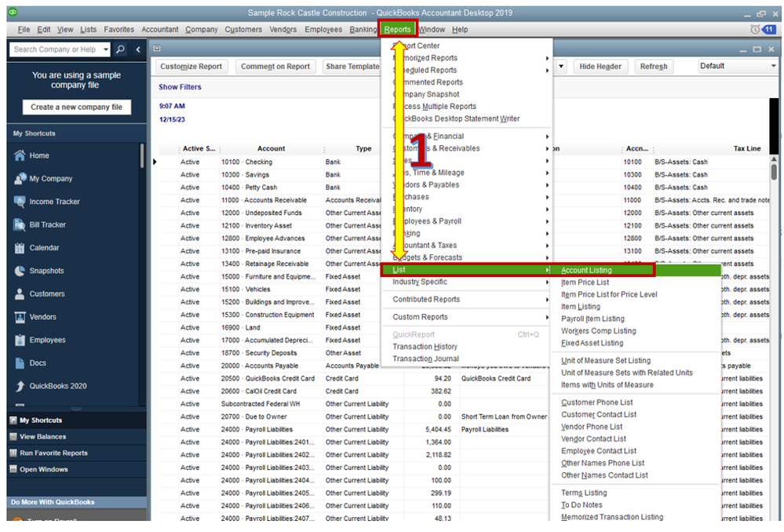Viewport: 784px width, 532px height.
Task: Open the Default report dropdown
Action: click(x=774, y=66)
